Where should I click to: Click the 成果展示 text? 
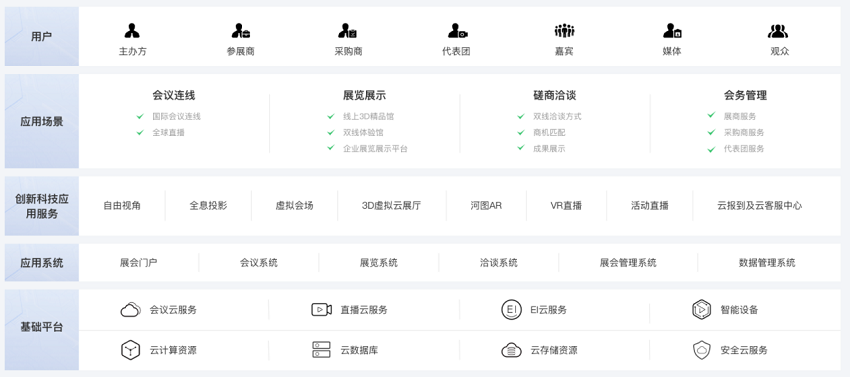[549, 148]
